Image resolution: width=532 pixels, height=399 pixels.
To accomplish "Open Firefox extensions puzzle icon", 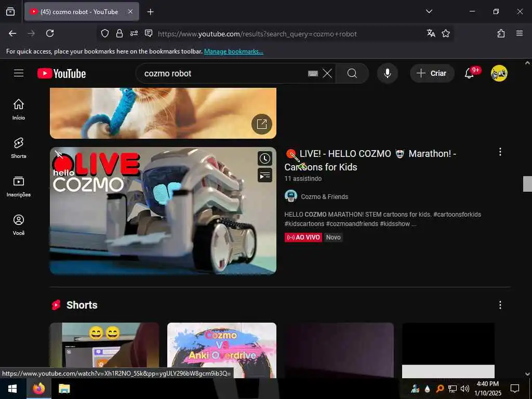I will (x=501, y=33).
